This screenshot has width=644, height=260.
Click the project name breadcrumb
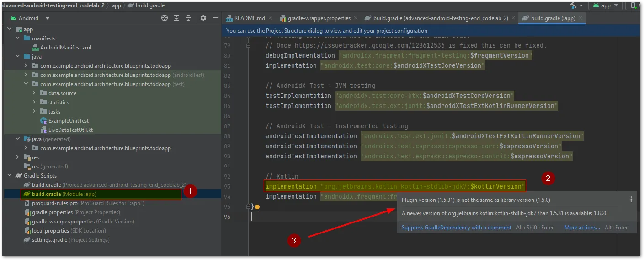(53, 5)
